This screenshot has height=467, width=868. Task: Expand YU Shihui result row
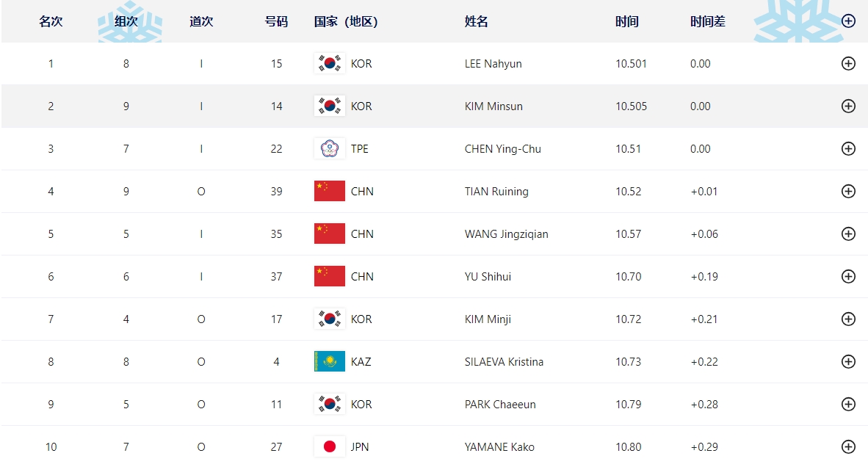click(x=848, y=277)
